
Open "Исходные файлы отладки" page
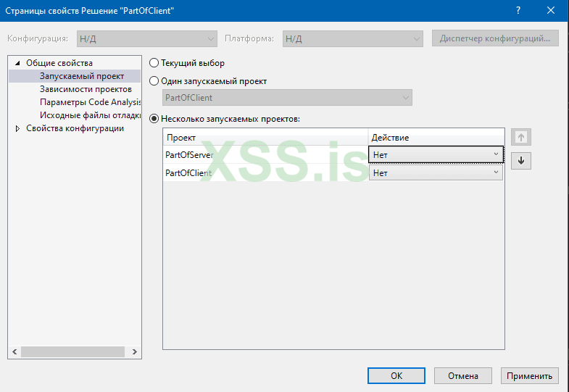pos(90,115)
